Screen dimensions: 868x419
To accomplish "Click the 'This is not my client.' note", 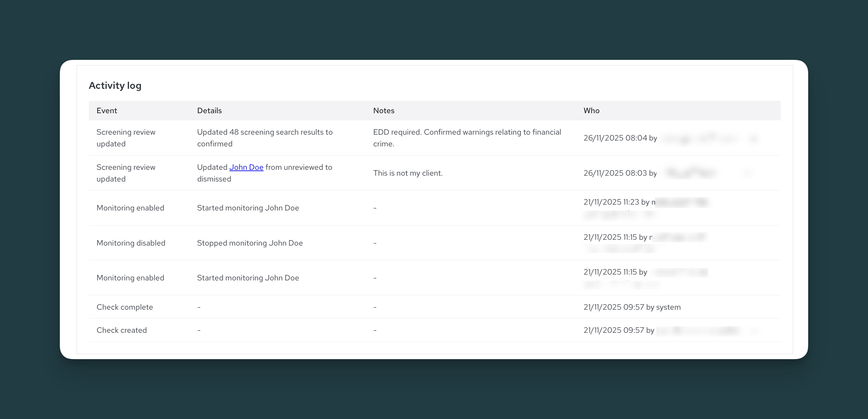I will pos(408,173).
